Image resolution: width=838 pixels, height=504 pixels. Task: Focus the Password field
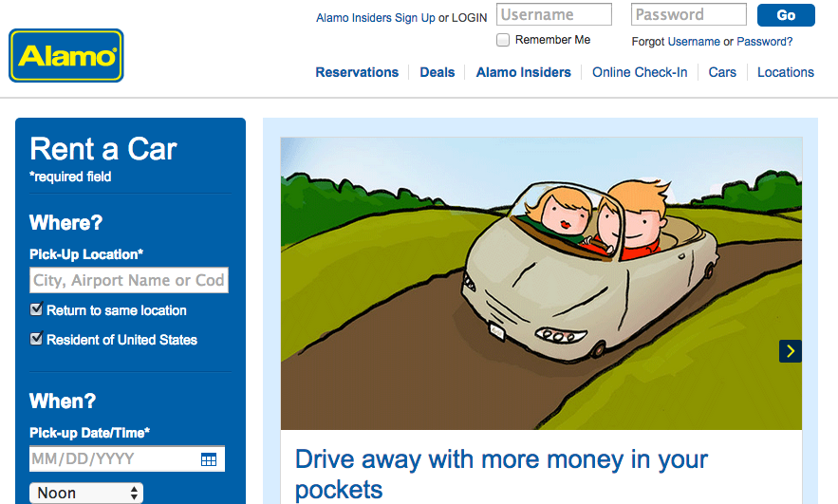point(689,14)
